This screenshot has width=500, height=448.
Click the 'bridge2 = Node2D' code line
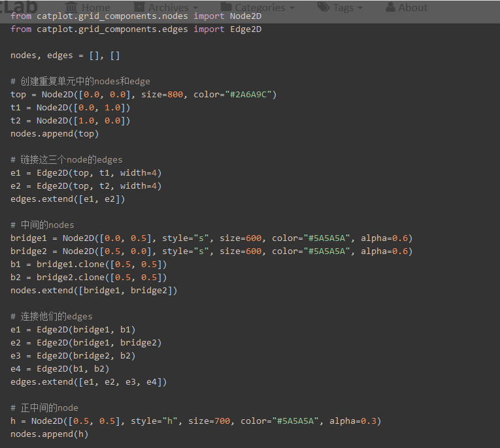pyautogui.click(x=211, y=251)
